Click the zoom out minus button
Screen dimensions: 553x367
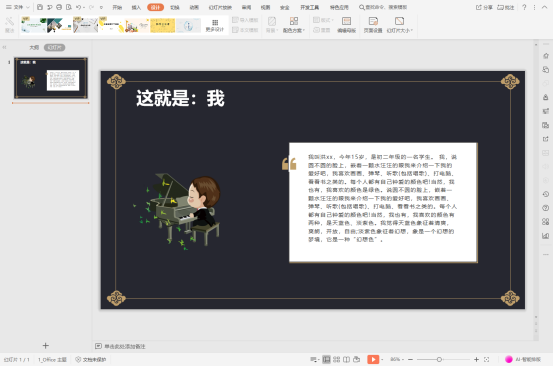410,359
